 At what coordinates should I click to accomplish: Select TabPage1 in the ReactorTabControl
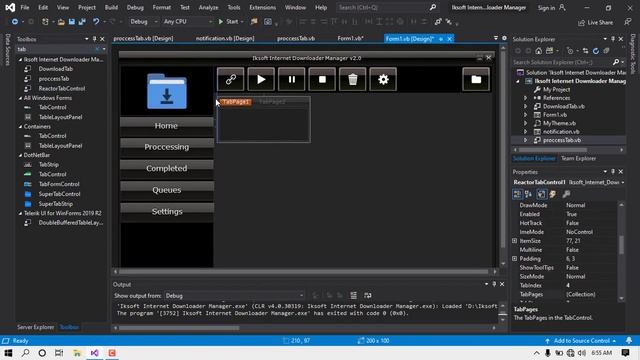pos(236,102)
